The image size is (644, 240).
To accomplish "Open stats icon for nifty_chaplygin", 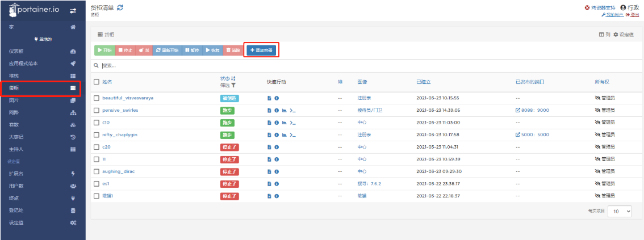I will tap(284, 135).
